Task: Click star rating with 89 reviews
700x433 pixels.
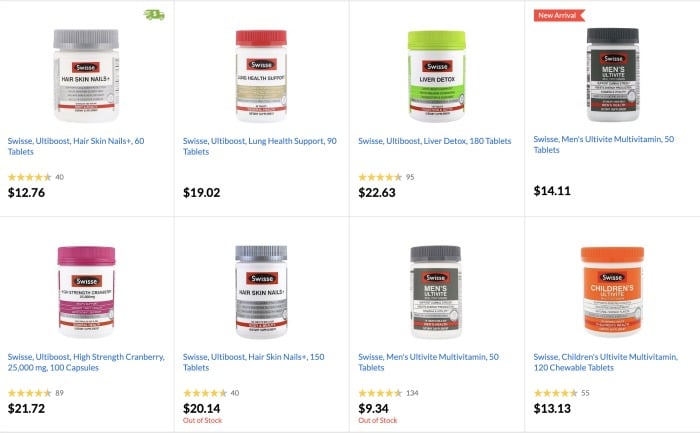Action: click(29, 393)
